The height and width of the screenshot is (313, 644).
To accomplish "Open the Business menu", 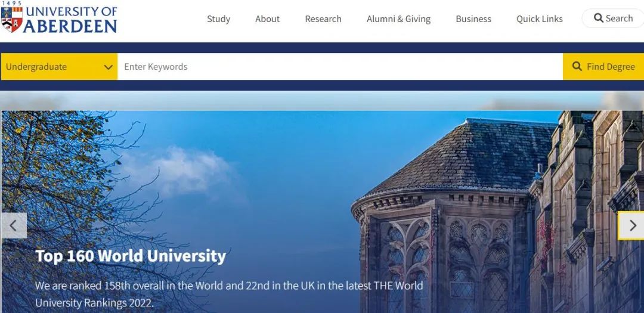I will (x=473, y=19).
